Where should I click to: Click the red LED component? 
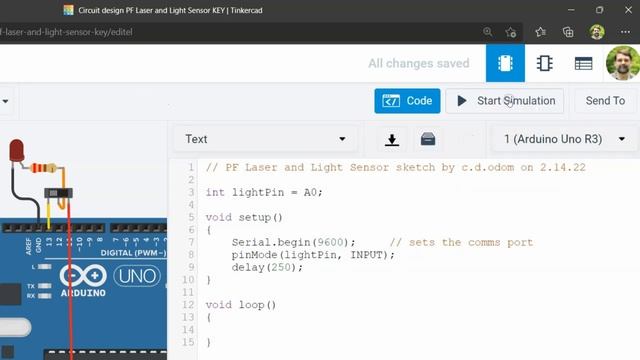coord(17,150)
